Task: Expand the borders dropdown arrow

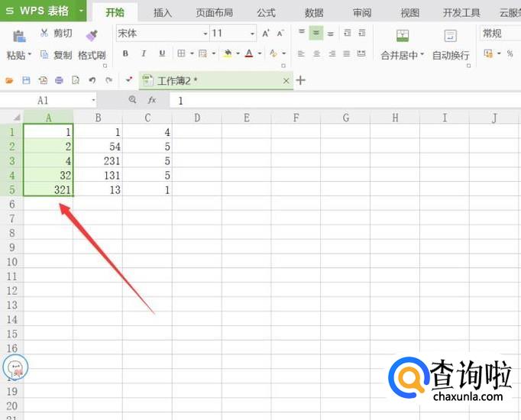Action: [192, 53]
